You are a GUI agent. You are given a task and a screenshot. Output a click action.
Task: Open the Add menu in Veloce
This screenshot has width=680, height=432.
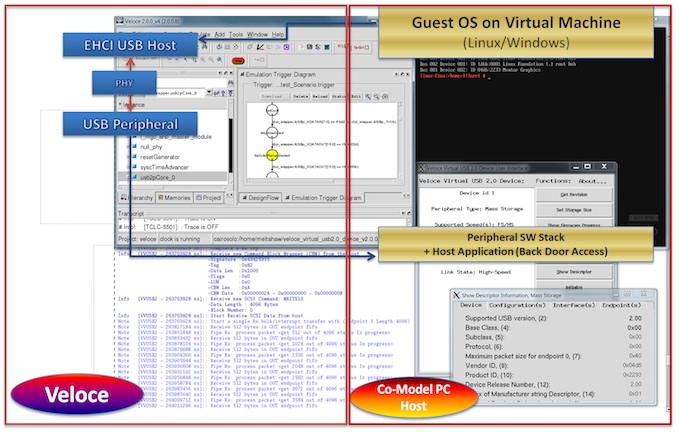coord(220,34)
